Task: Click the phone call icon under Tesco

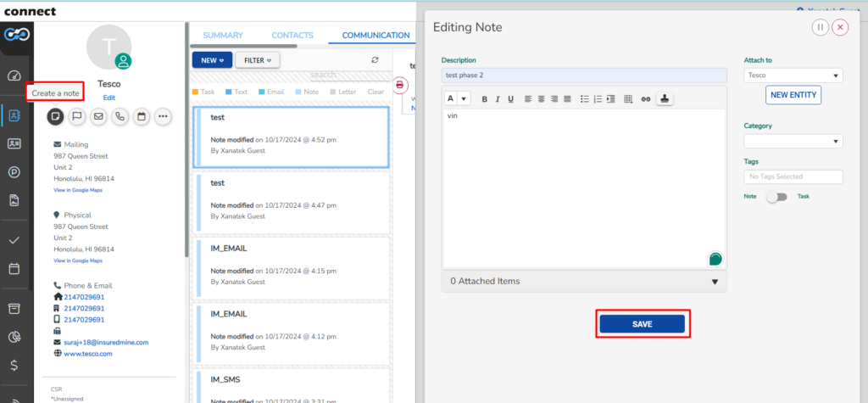Action: click(120, 117)
